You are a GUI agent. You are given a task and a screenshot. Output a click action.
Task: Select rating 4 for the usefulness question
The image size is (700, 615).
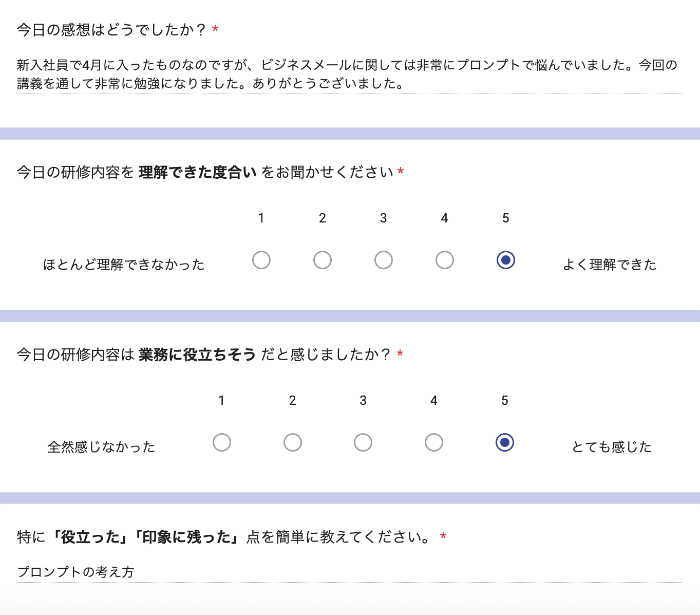click(x=434, y=442)
